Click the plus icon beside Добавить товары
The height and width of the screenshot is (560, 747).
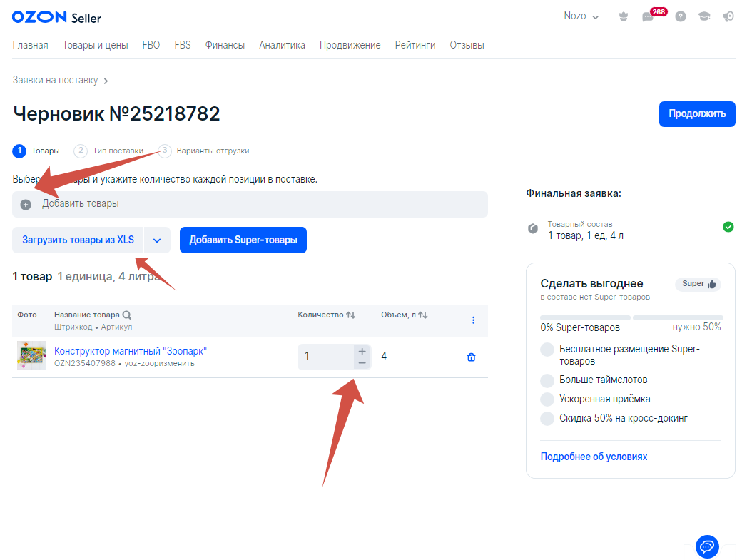(x=26, y=204)
